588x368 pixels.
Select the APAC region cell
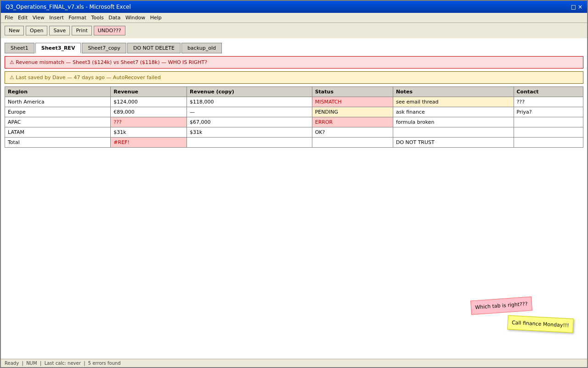(58, 122)
